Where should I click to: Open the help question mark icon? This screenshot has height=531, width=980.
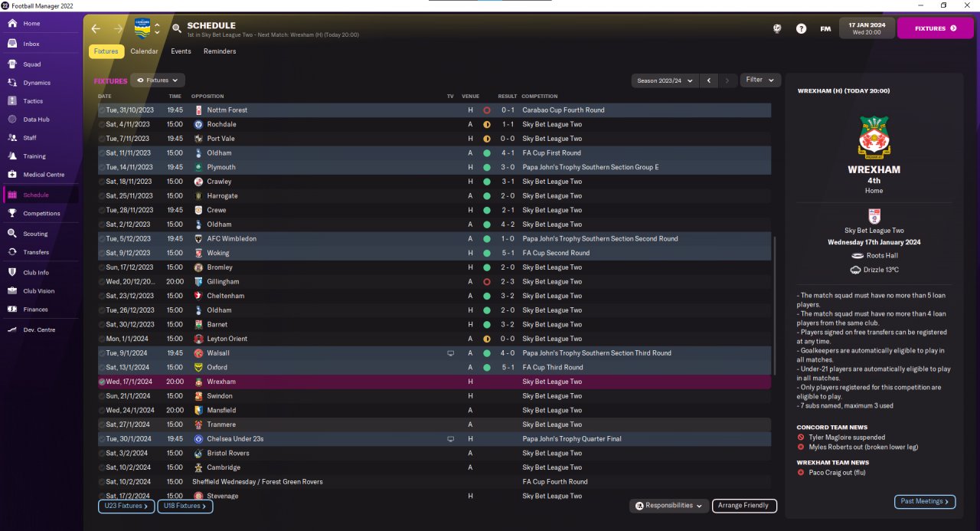(801, 28)
